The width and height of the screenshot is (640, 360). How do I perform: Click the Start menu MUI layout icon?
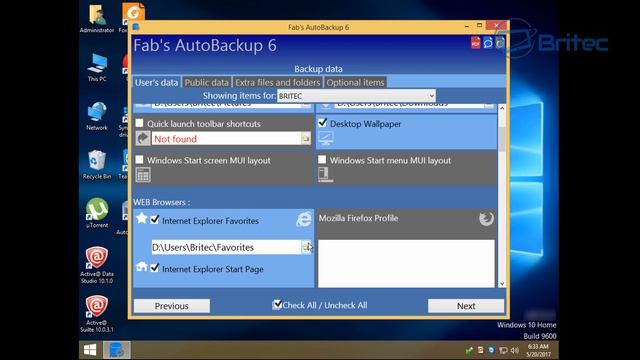point(325,174)
